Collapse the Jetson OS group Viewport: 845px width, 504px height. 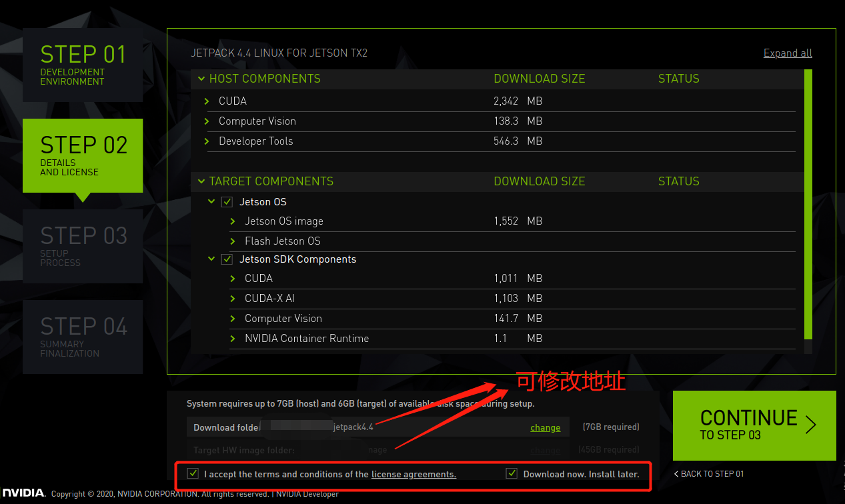[x=211, y=201]
